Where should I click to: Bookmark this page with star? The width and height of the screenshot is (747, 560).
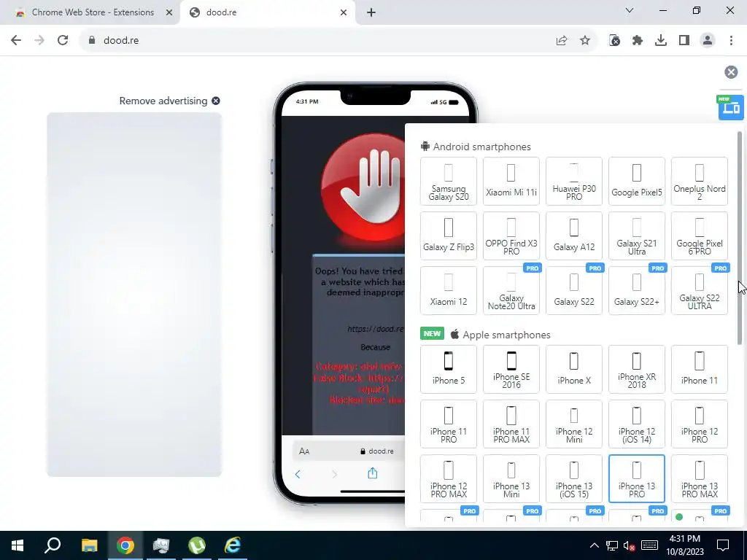coord(585,41)
